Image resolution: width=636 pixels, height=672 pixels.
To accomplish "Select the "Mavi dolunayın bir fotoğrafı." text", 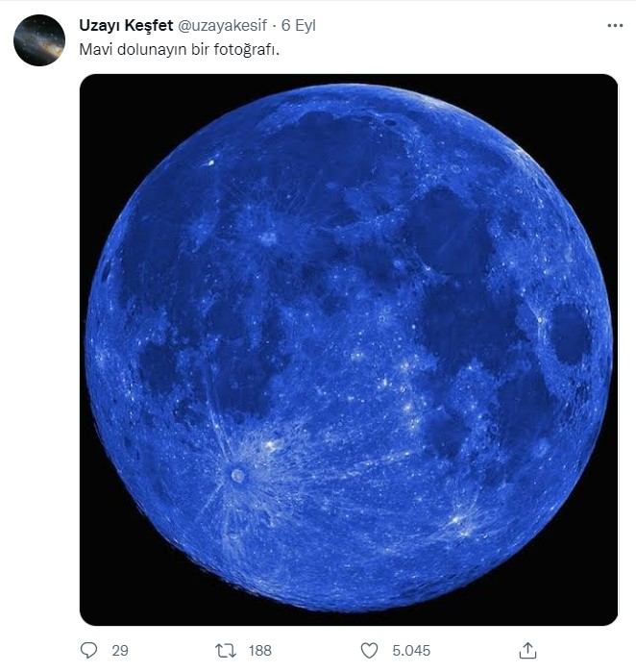I will click(179, 49).
